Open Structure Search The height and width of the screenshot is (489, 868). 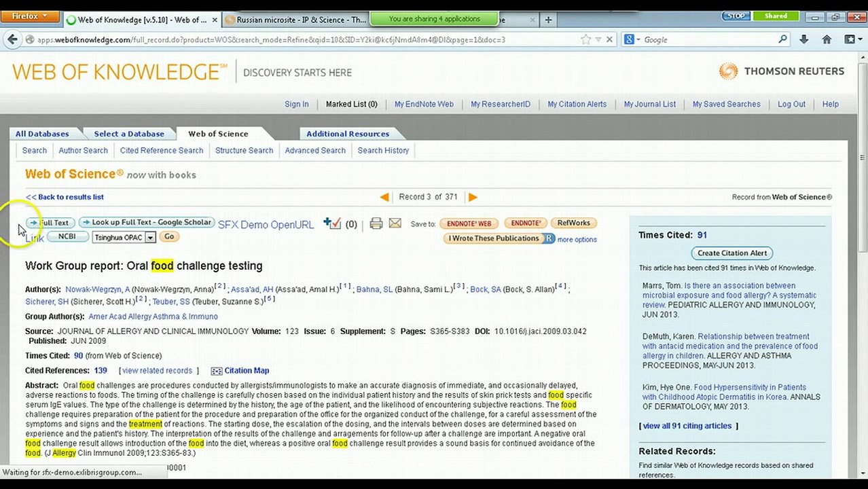pos(244,150)
